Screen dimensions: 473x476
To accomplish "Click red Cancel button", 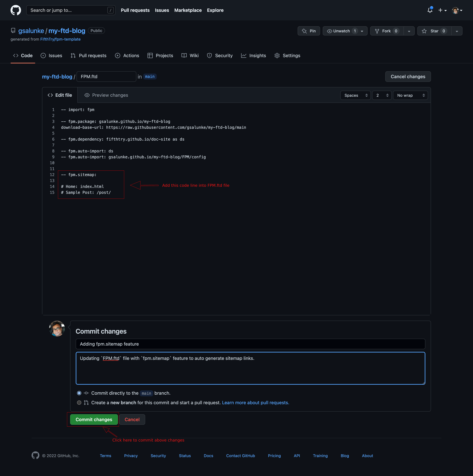I will [x=132, y=419].
